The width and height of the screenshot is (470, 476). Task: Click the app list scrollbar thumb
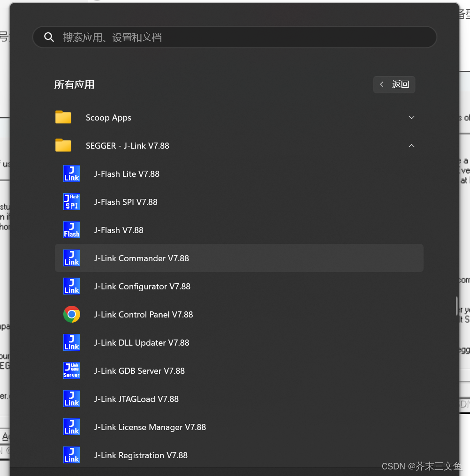pos(457,306)
